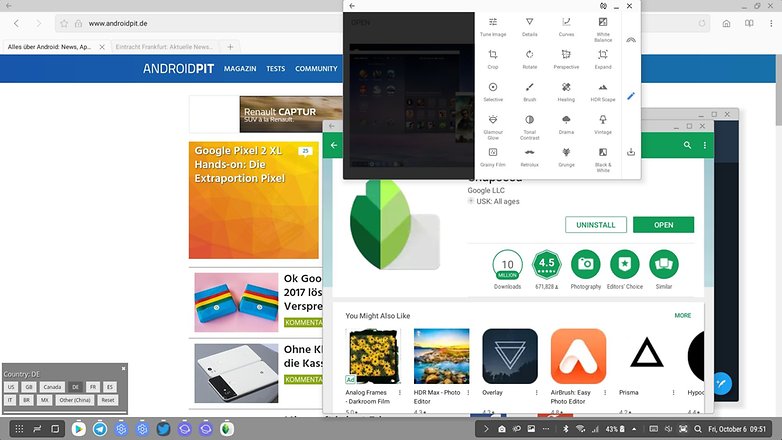The image size is (782, 440).
Task: Open COMMUNITY menu on AndroidPIT
Action: pyautogui.click(x=316, y=69)
